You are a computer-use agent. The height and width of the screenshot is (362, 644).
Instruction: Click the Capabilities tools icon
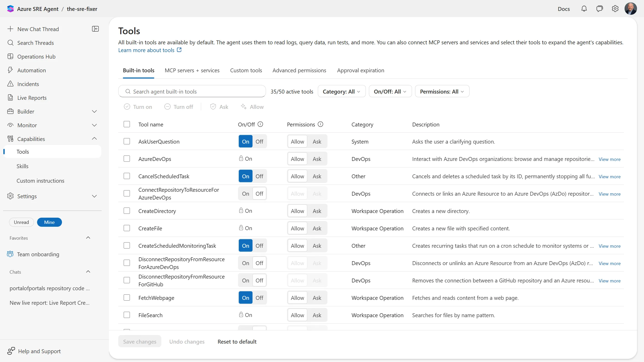point(10,139)
